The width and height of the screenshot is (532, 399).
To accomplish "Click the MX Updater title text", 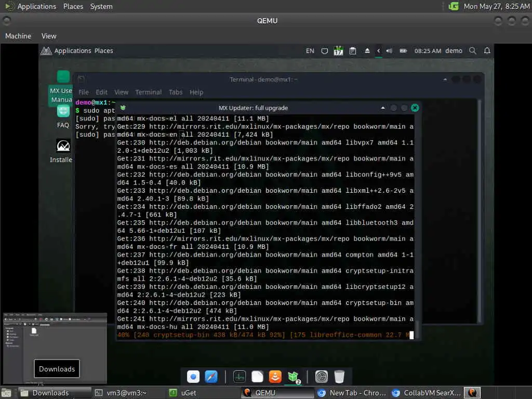I will [x=253, y=108].
